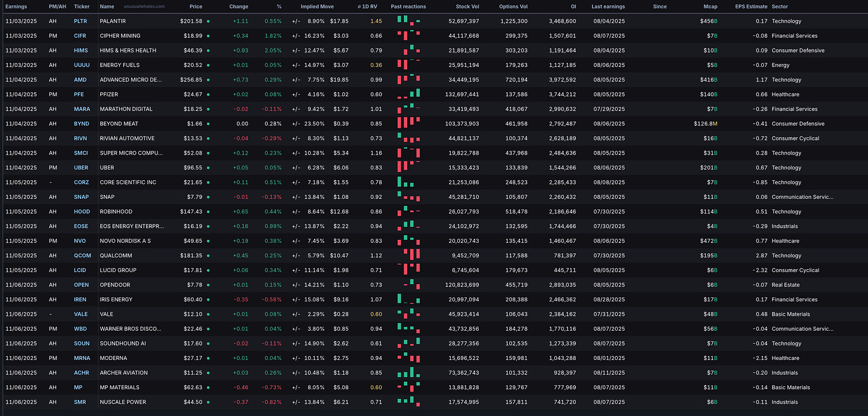Sort by the OI column header
This screenshot has height=416, width=868.
573,7
